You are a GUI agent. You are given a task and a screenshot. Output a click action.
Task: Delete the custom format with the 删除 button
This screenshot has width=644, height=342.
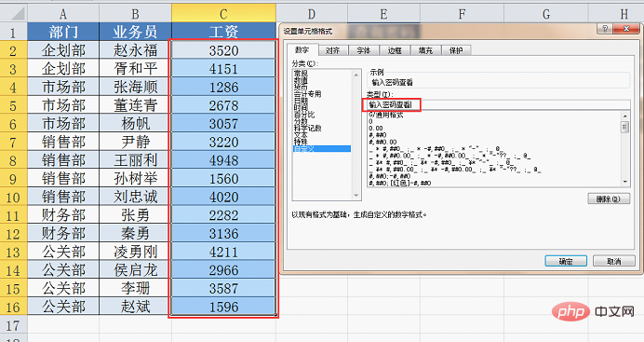[609, 198]
